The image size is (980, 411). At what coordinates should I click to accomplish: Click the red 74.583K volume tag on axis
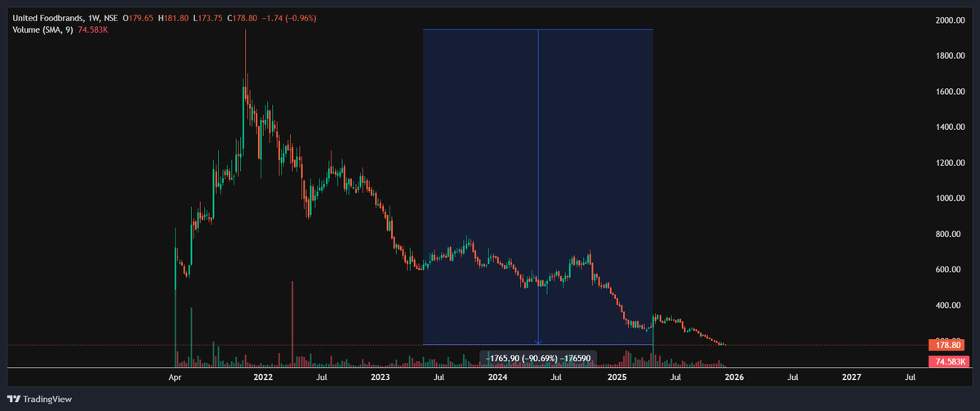pos(947,361)
